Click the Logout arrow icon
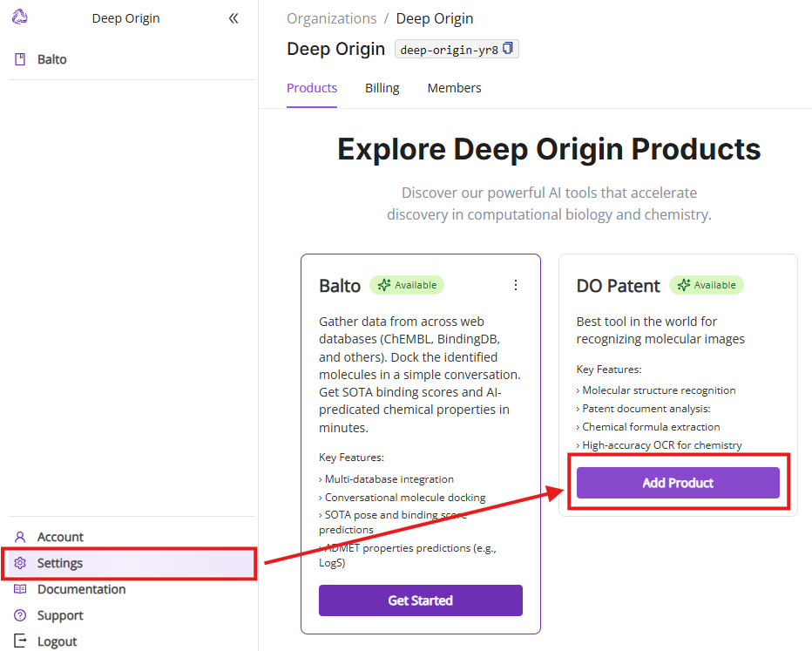Image resolution: width=812 pixels, height=651 pixels. click(x=20, y=641)
